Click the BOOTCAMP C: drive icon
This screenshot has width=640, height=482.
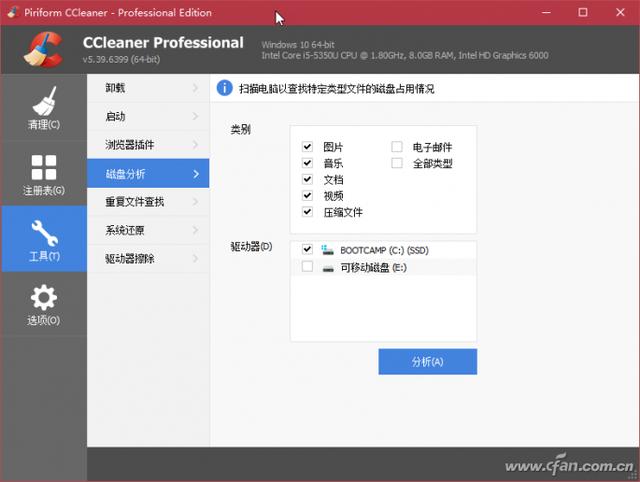[327, 250]
